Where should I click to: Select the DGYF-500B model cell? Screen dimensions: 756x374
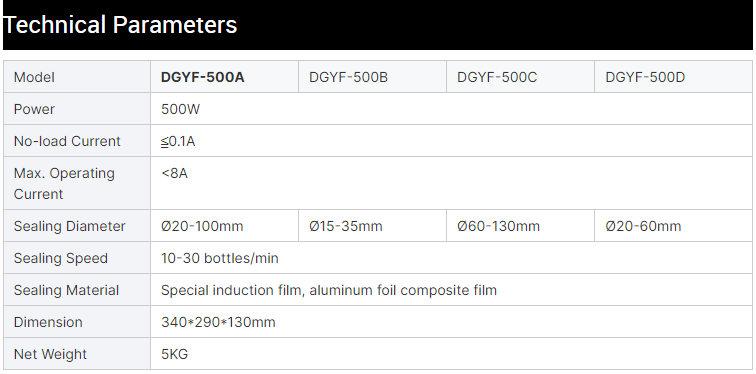point(372,77)
